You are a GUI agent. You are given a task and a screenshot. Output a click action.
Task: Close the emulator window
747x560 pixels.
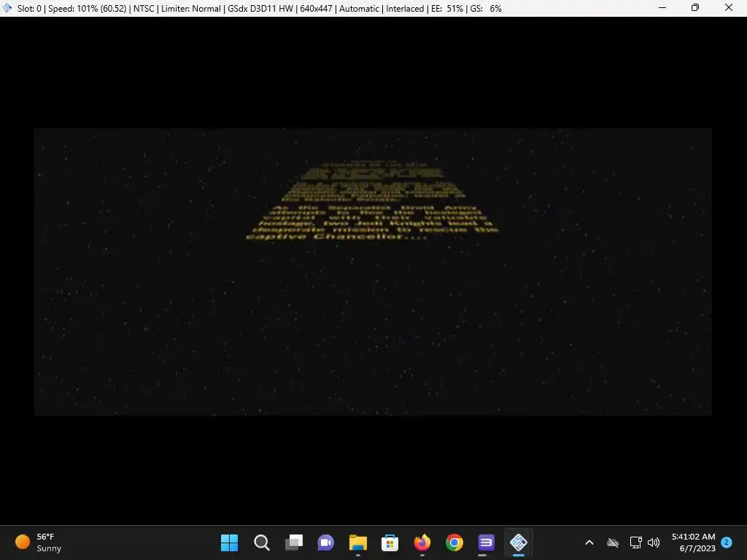click(x=729, y=7)
